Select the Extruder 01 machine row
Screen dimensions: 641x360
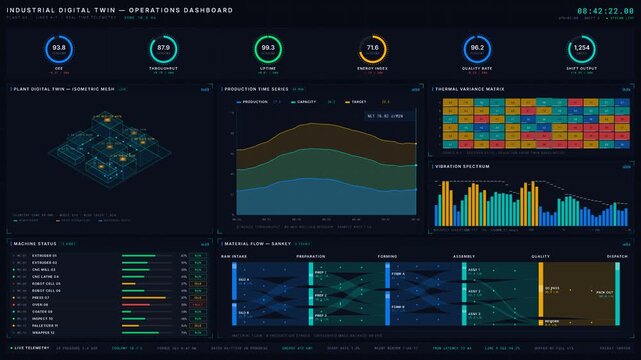coord(109,256)
